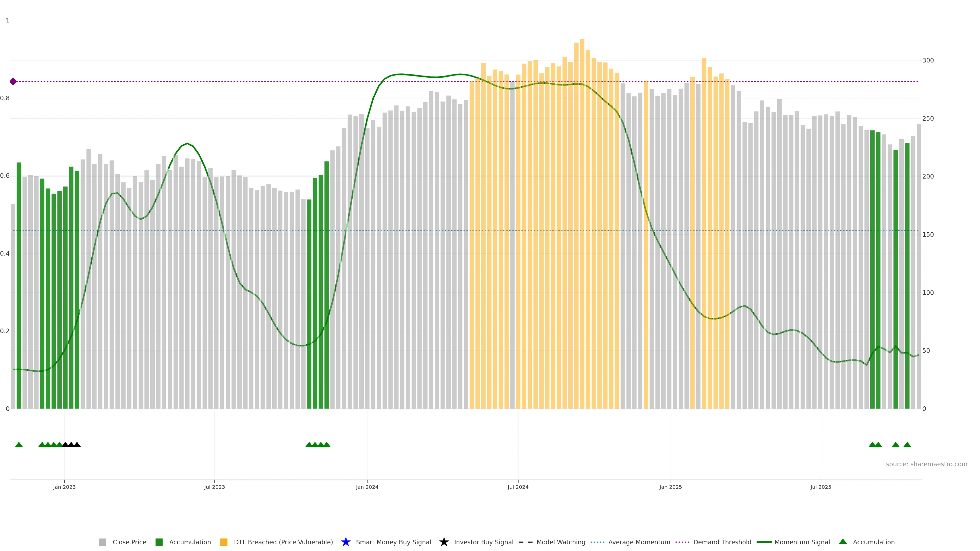Click the green Accumulation square swatch
Image resolution: width=980 pixels, height=551 pixels.
point(159,542)
